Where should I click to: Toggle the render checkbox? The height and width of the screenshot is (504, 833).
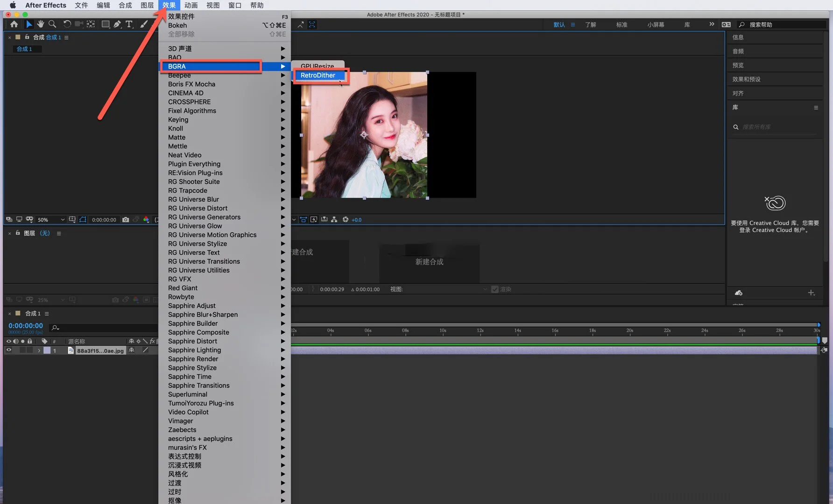495,289
